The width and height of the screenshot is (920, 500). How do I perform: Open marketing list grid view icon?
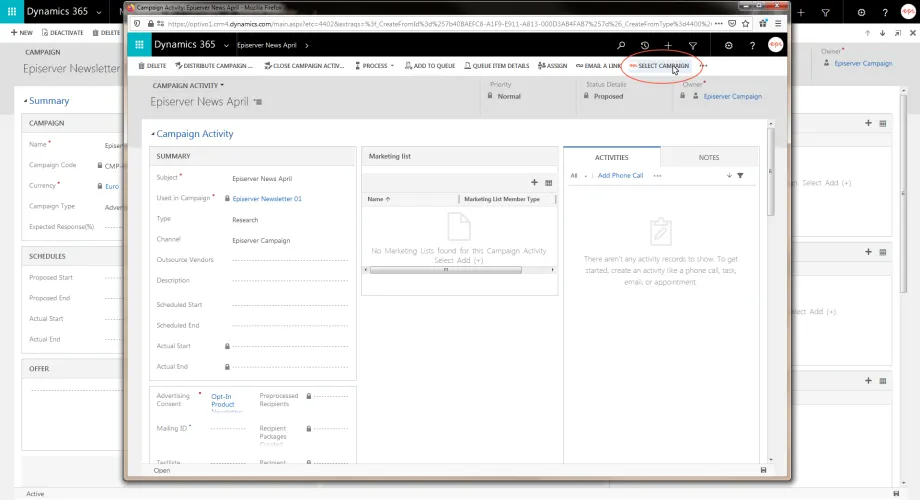(549, 183)
